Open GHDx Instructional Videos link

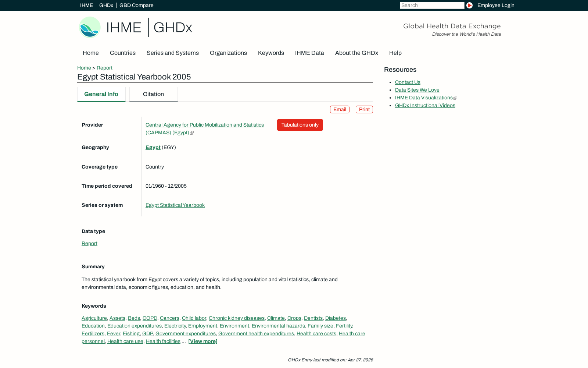click(x=425, y=105)
